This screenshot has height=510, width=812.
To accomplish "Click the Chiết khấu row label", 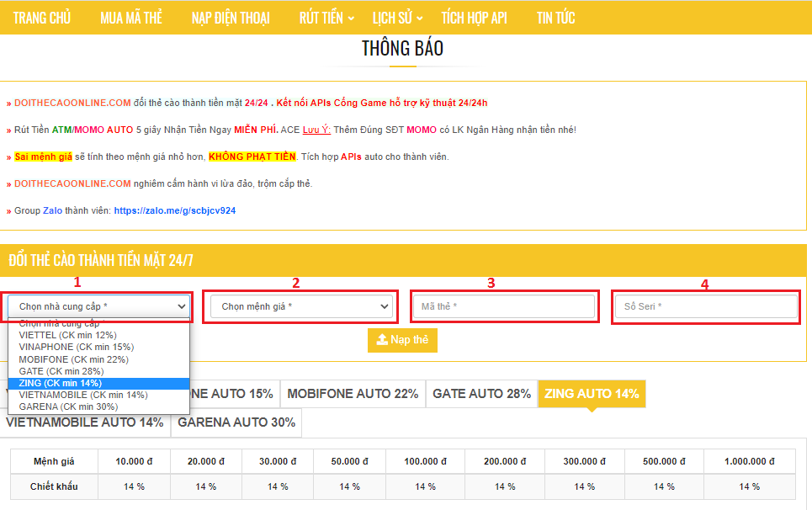I will [54, 486].
